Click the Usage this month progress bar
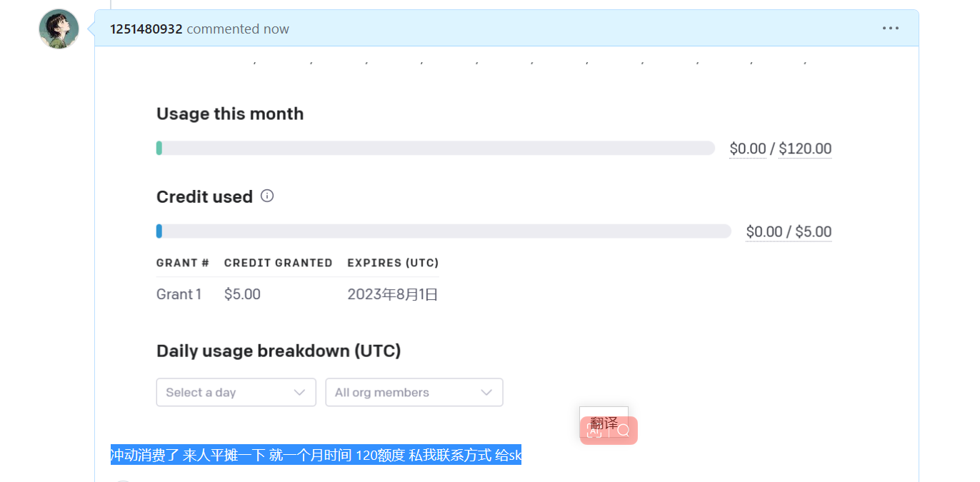Image resolution: width=980 pixels, height=482 pixels. click(x=436, y=148)
